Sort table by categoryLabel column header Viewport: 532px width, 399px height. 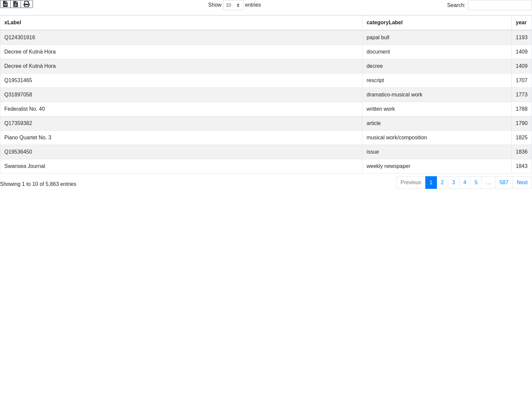click(x=384, y=23)
